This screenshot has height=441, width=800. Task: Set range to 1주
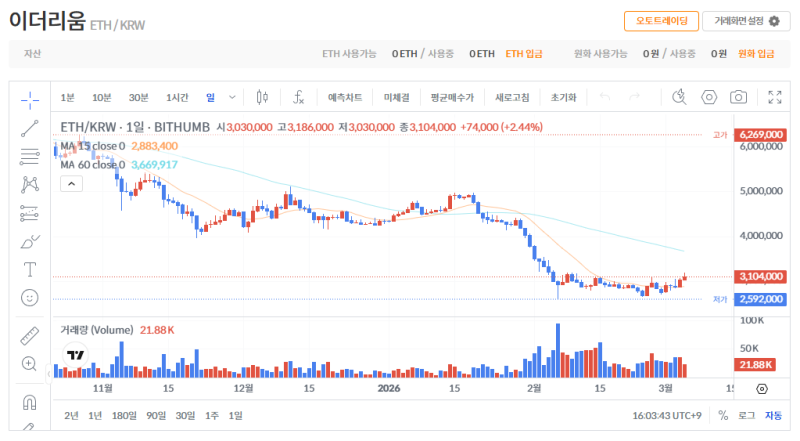(212, 415)
